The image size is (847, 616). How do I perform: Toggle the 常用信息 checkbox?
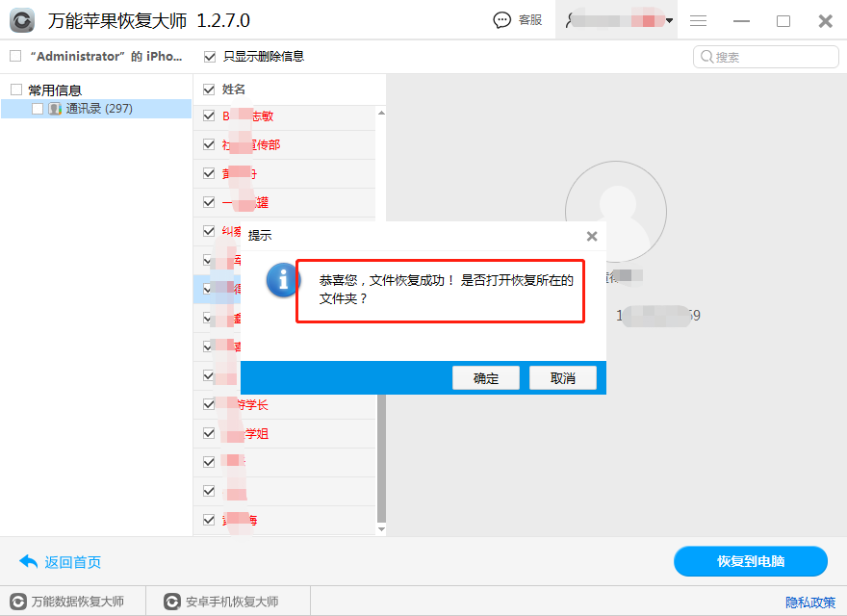pos(16,90)
